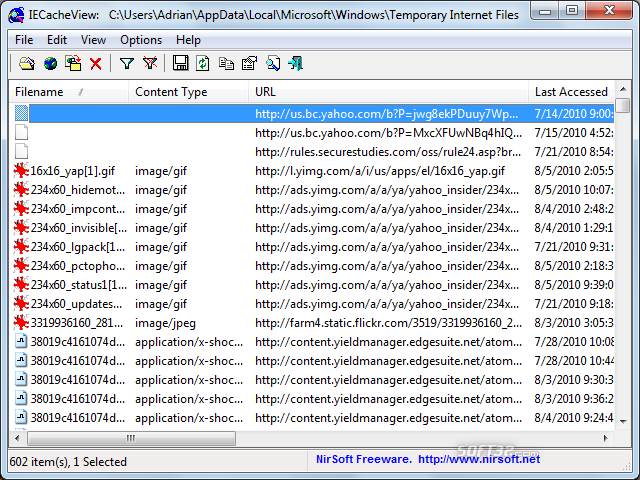Sort by the Last Accessed column header
Screen dimensions: 640x480
[x=571, y=92]
